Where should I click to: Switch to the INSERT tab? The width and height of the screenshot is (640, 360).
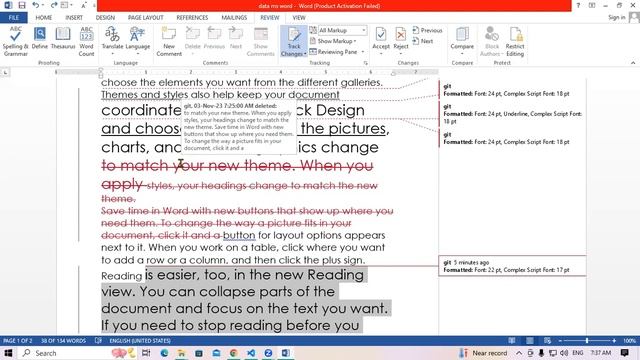tap(74, 18)
